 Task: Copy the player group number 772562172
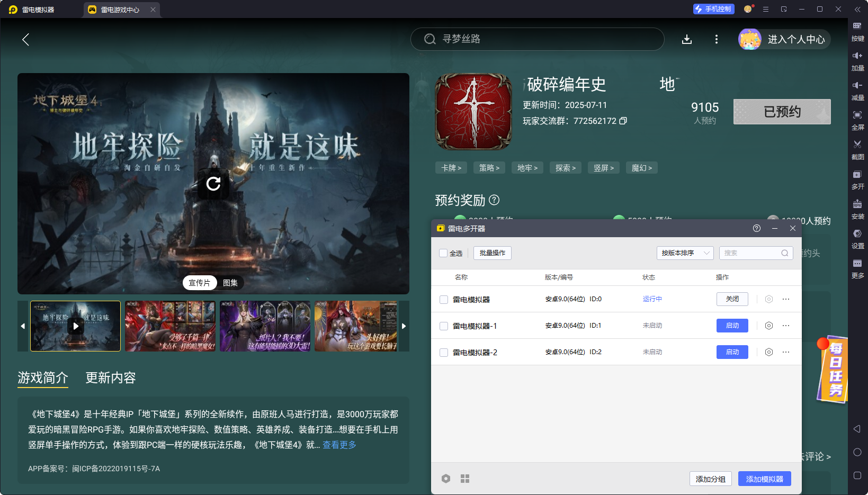tap(623, 121)
